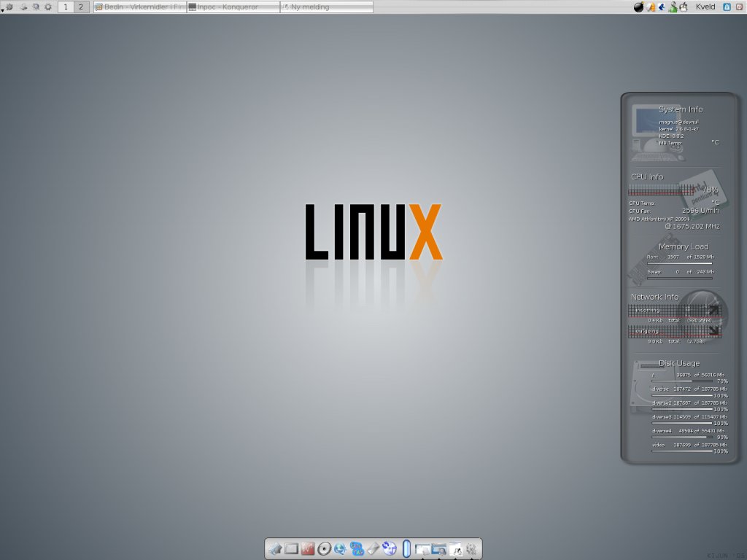The width and height of the screenshot is (747, 560).
Task: Open the gray monitor screen icon in dock
Action: 292,549
